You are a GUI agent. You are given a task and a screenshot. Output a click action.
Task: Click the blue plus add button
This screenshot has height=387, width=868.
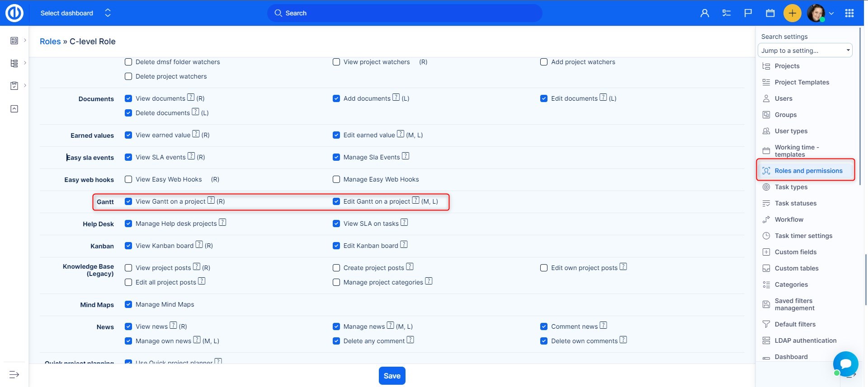tap(792, 13)
